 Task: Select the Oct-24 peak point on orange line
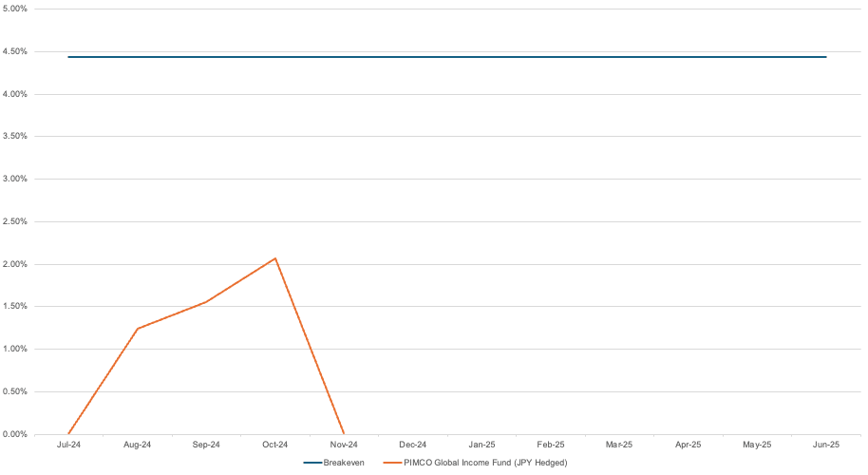tap(275, 258)
